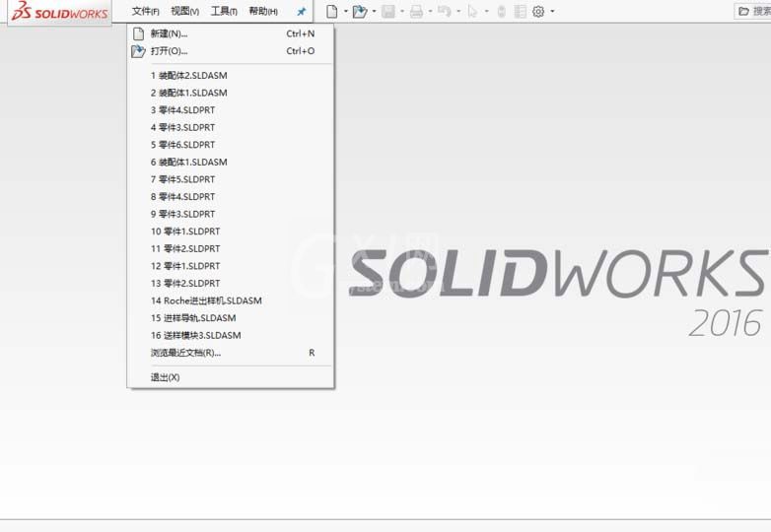Expand dropdown arrow next to Undo icon
Image resolution: width=771 pixels, height=532 pixels.
[x=458, y=11]
